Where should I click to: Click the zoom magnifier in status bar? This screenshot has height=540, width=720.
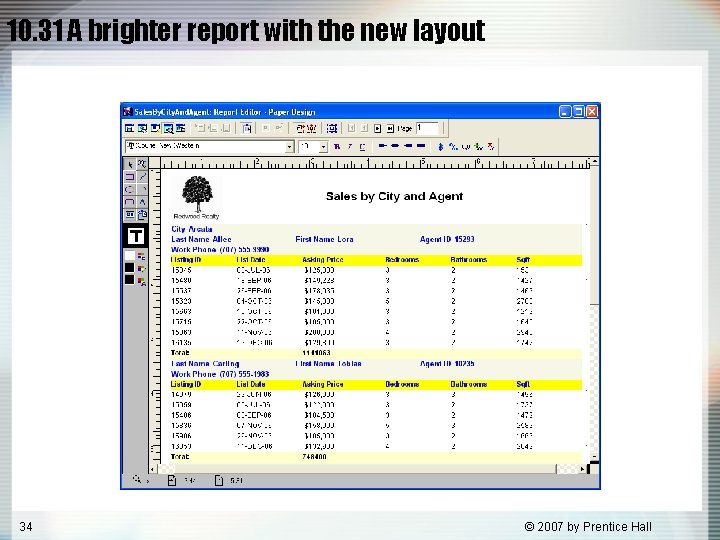tap(137, 479)
